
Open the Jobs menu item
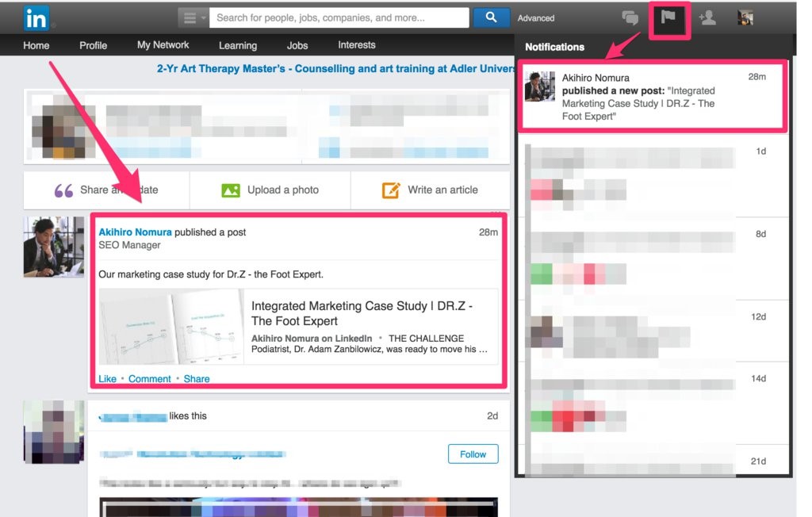click(x=297, y=45)
